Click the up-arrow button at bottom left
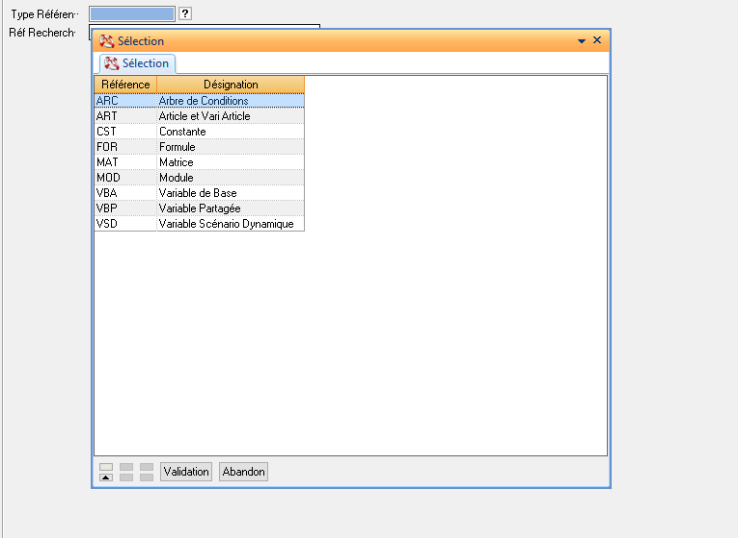This screenshot has width=738, height=538. (106, 477)
